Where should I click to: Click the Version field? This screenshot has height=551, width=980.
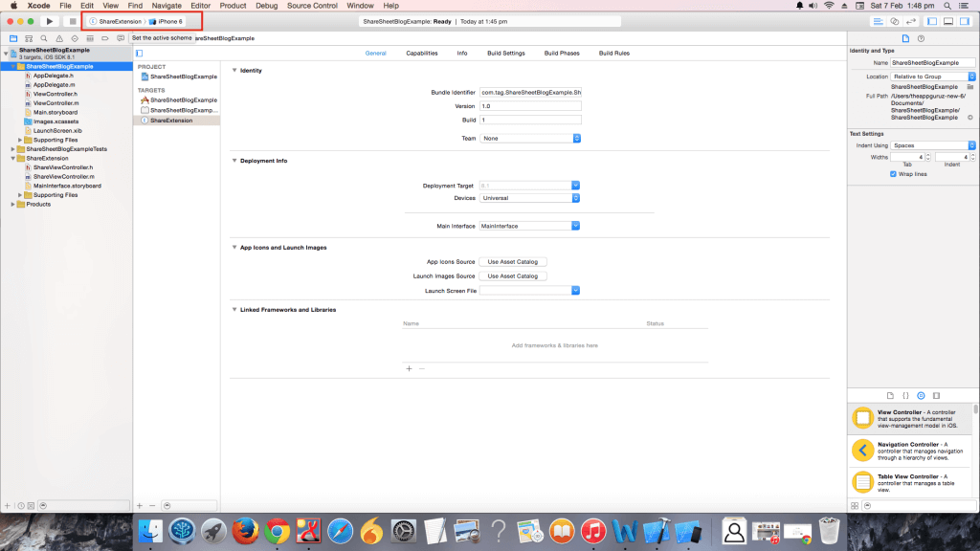[530, 106]
